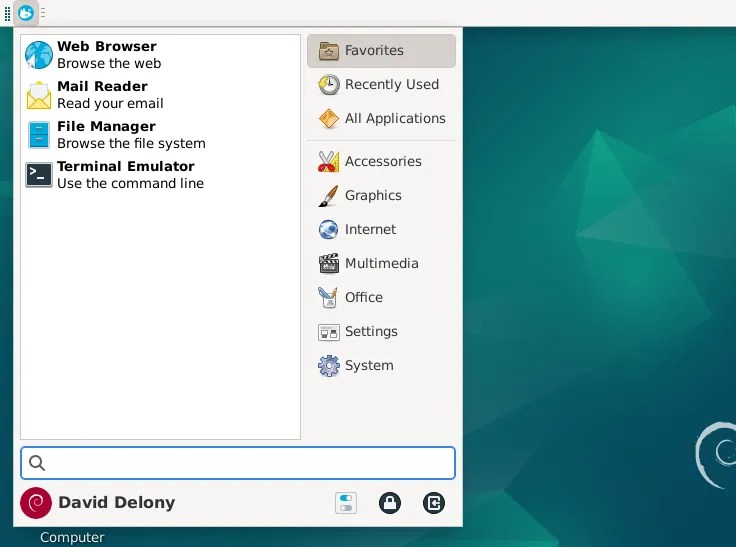The height and width of the screenshot is (547, 736).
Task: Open the Accessories category
Action: [x=381, y=162]
